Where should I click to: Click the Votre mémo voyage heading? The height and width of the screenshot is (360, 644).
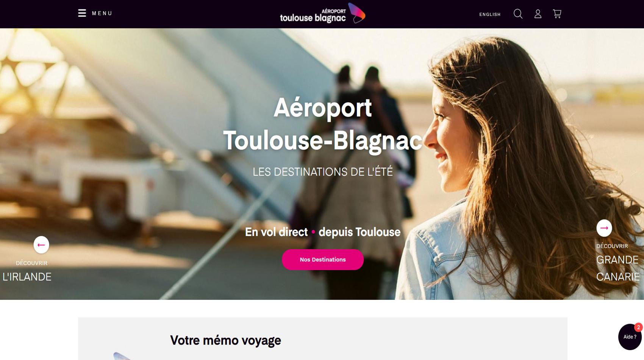(x=225, y=340)
